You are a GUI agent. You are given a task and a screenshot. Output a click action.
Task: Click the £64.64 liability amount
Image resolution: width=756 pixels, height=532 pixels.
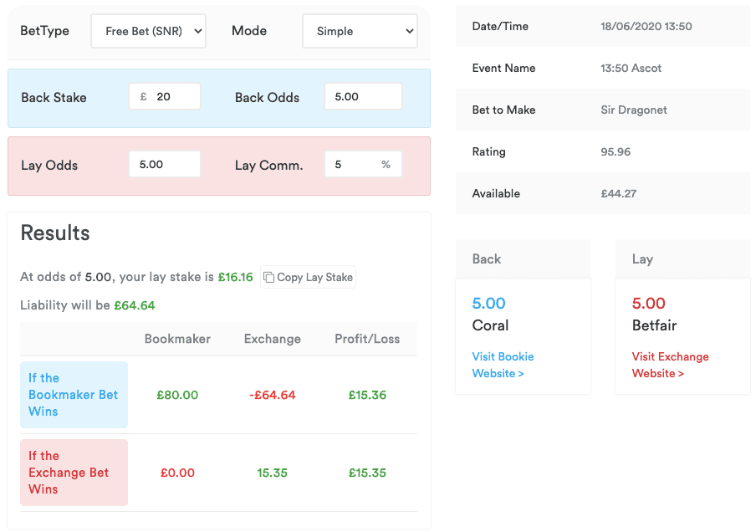click(x=134, y=305)
